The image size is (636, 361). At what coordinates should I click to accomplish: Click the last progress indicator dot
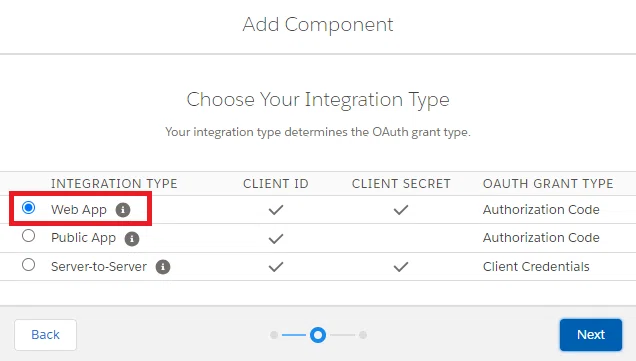363,335
